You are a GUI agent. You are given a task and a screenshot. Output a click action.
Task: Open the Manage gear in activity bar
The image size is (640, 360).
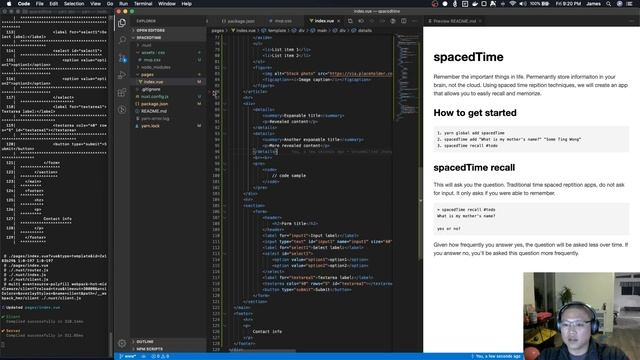tap(122, 343)
